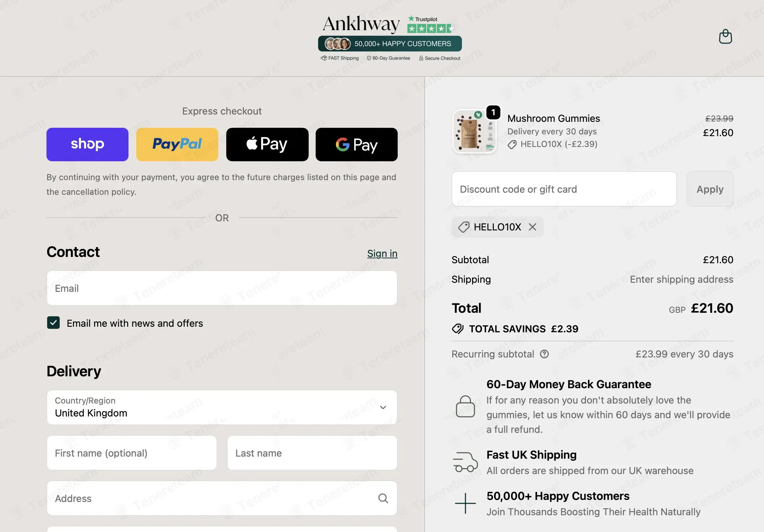Open the Sign in link

click(x=382, y=253)
